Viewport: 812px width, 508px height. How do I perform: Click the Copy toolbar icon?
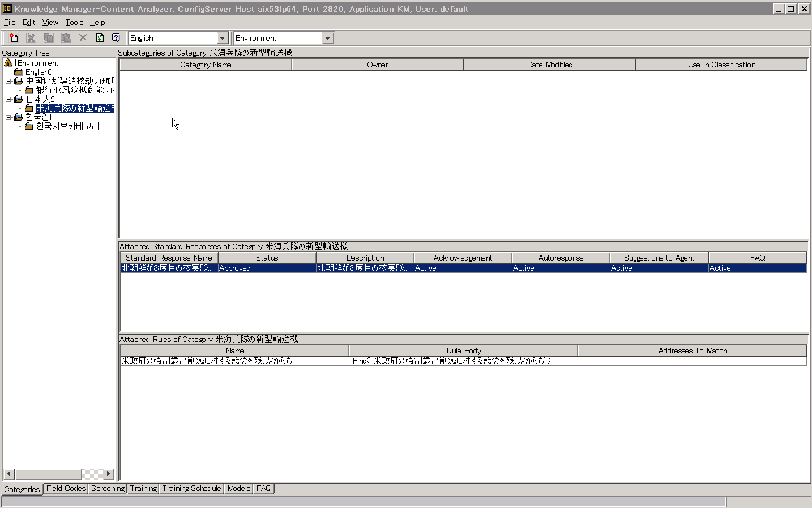pos(49,38)
